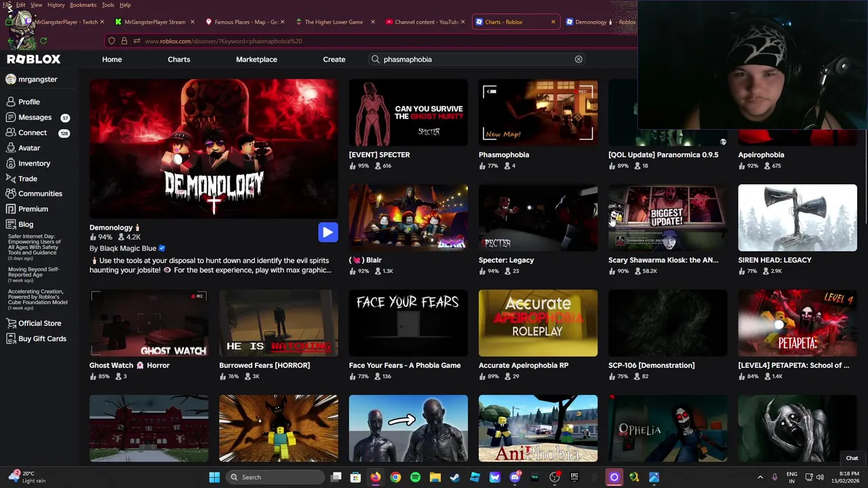The height and width of the screenshot is (488, 868).
Task: Switch to MrGangsterPlayer Stream tab
Action: (155, 22)
